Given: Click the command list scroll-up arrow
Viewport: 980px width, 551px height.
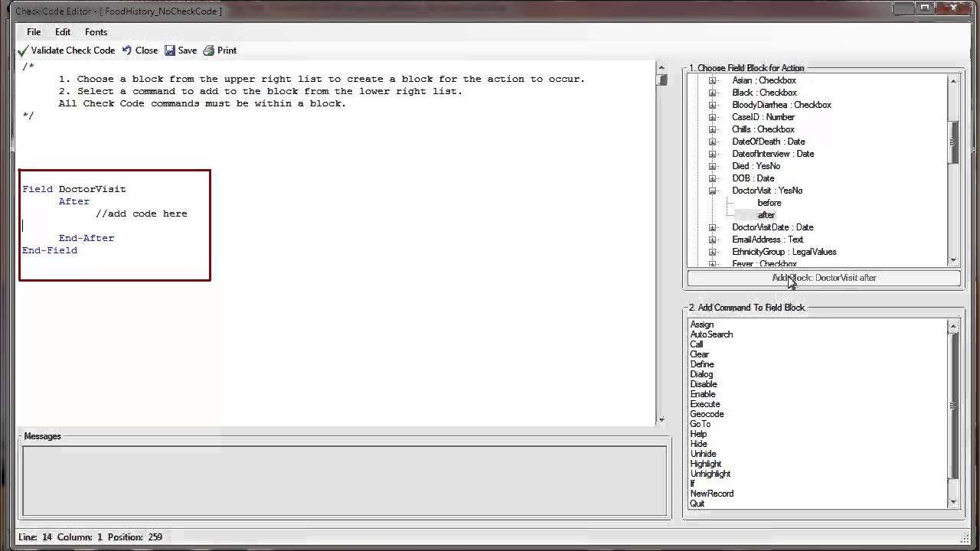Looking at the screenshot, I should [x=954, y=326].
